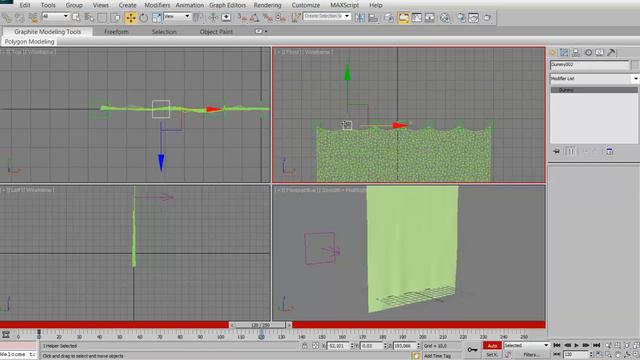Viewport: 640px width, 360px height.
Task: Open the Curve Editor icon
Action: (x=417, y=18)
